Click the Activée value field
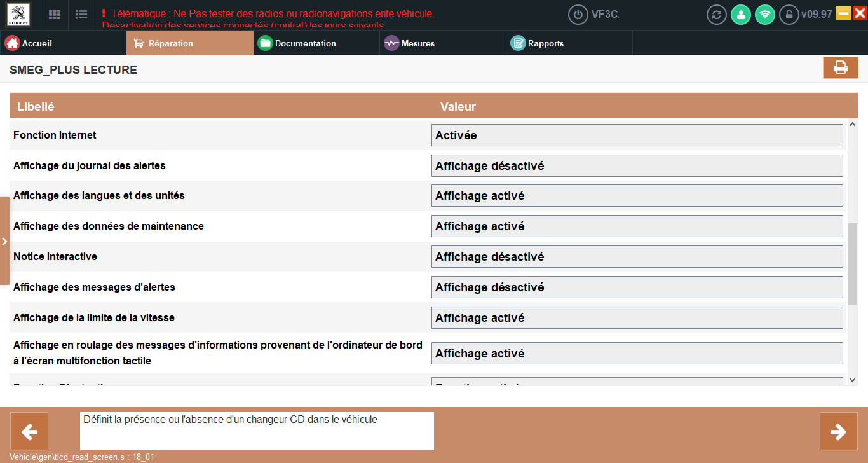Viewport: 868px width, 463px height. (x=637, y=135)
